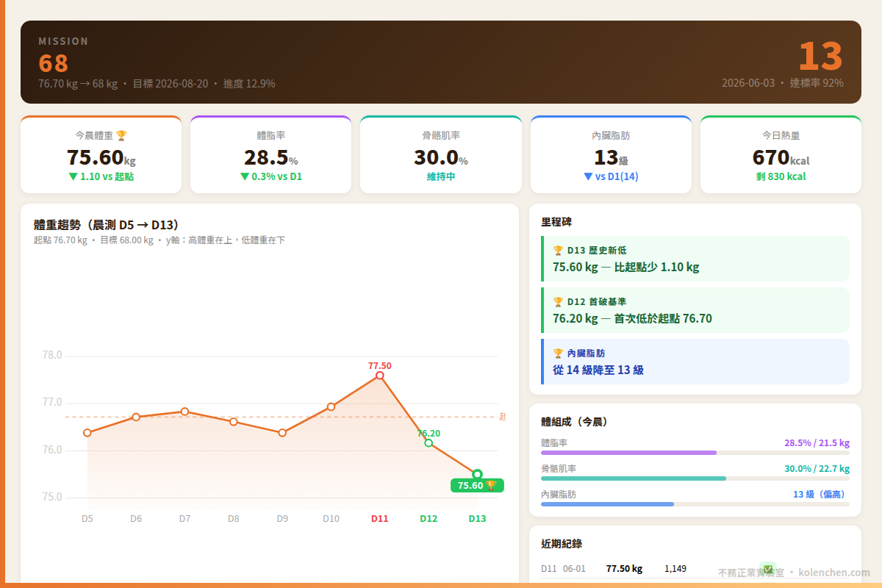Click the 77.0 y-axis label
The image size is (882, 588).
point(51,403)
